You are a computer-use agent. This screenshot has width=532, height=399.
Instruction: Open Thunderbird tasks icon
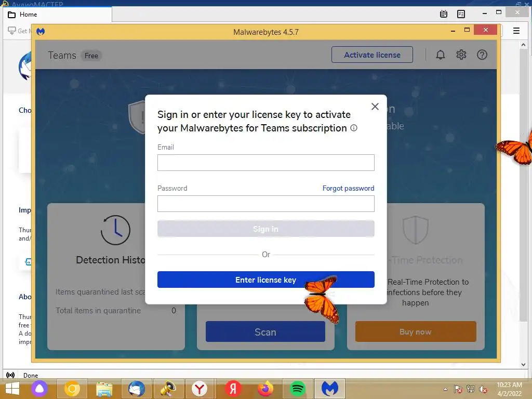(x=461, y=14)
